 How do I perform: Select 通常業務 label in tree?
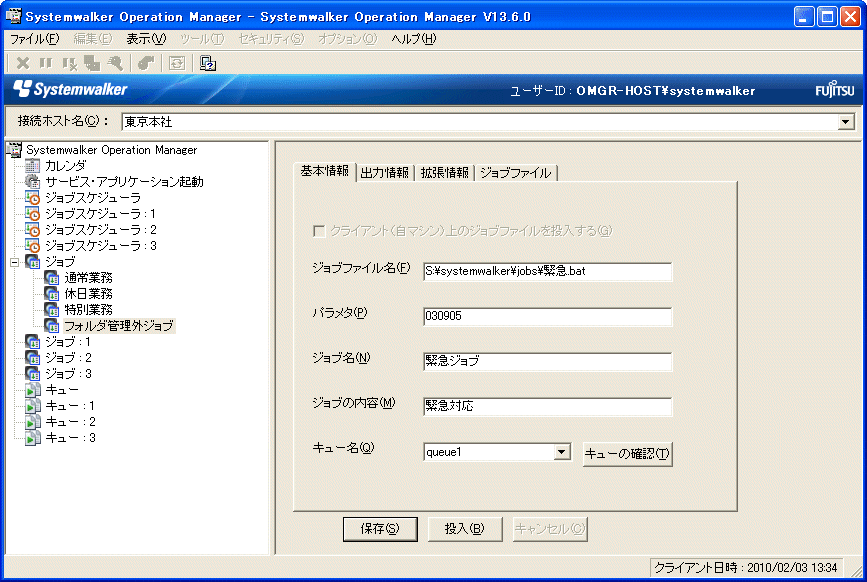point(88,277)
